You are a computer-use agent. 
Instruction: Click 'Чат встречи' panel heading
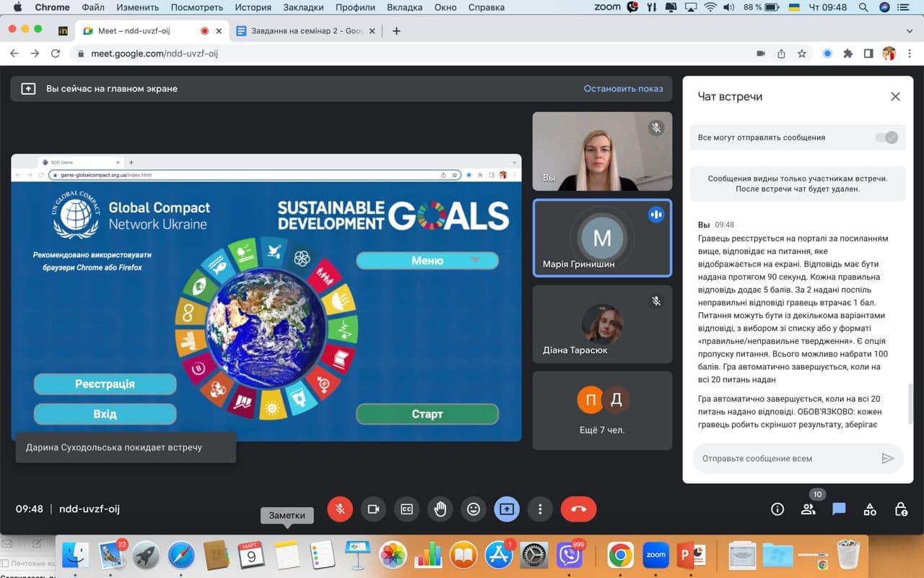[x=730, y=96]
